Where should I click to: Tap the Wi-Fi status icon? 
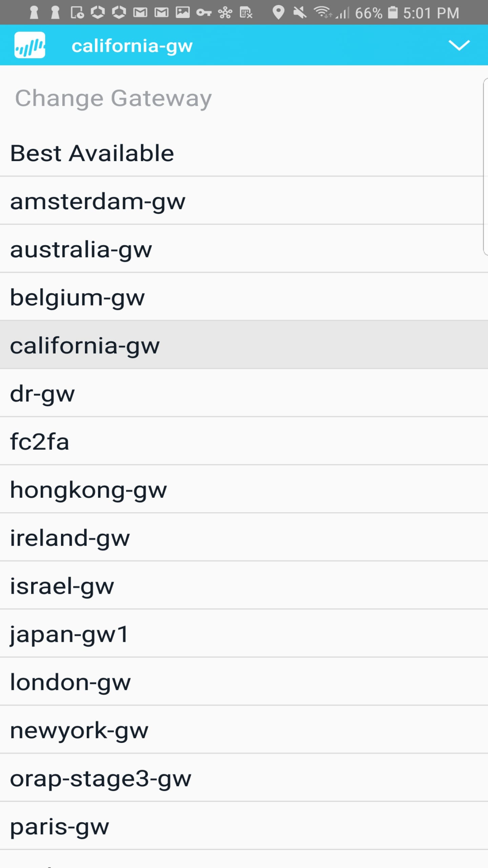(322, 13)
